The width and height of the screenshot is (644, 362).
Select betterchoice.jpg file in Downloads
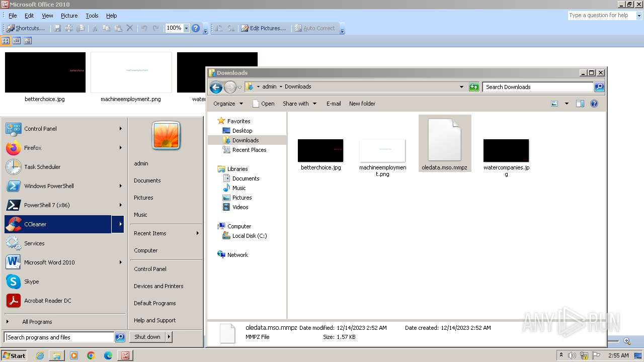tap(320, 155)
